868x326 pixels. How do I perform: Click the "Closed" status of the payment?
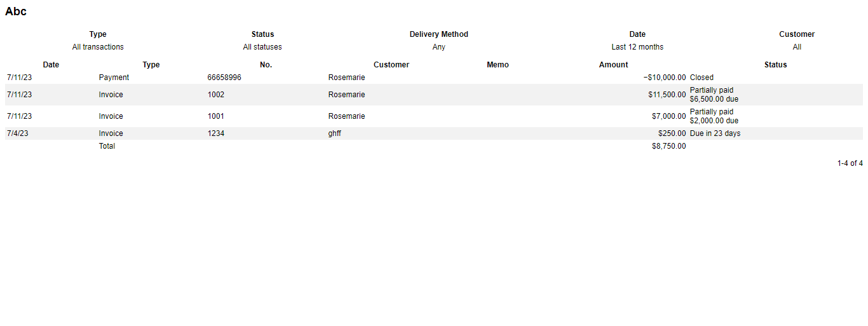(702, 78)
